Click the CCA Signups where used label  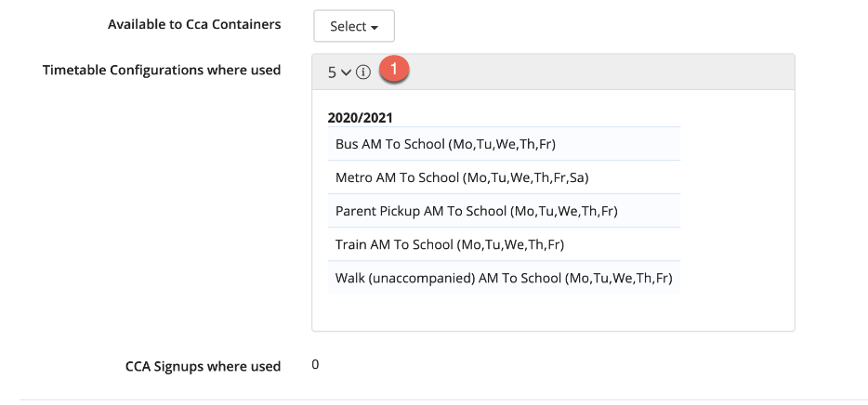(x=203, y=366)
